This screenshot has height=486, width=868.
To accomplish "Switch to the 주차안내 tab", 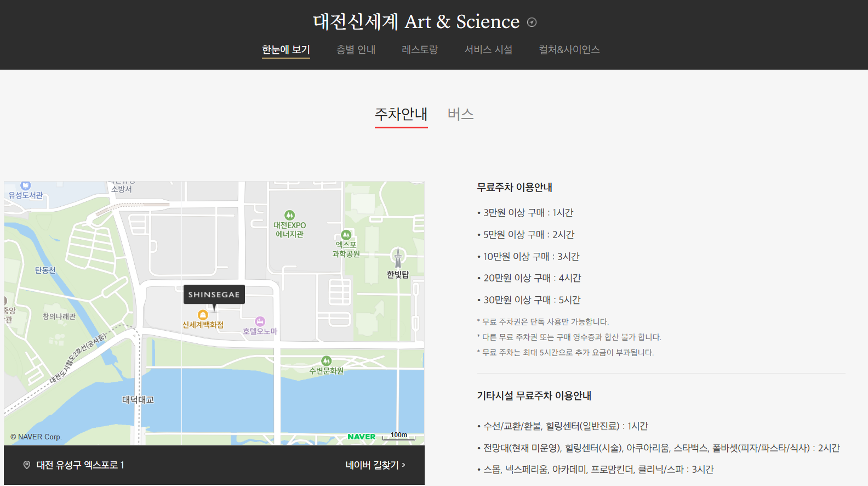I will coord(401,114).
